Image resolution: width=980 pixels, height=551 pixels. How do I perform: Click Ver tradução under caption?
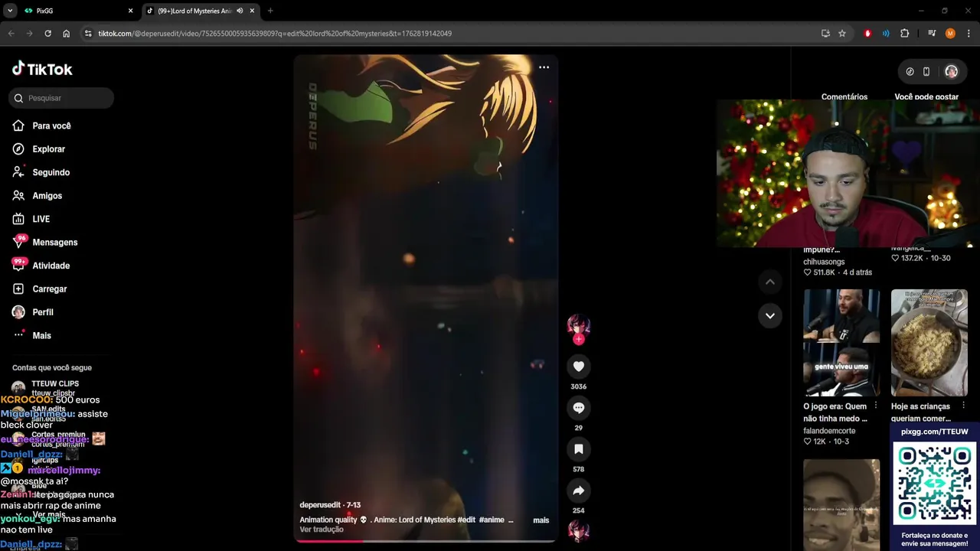[322, 530]
